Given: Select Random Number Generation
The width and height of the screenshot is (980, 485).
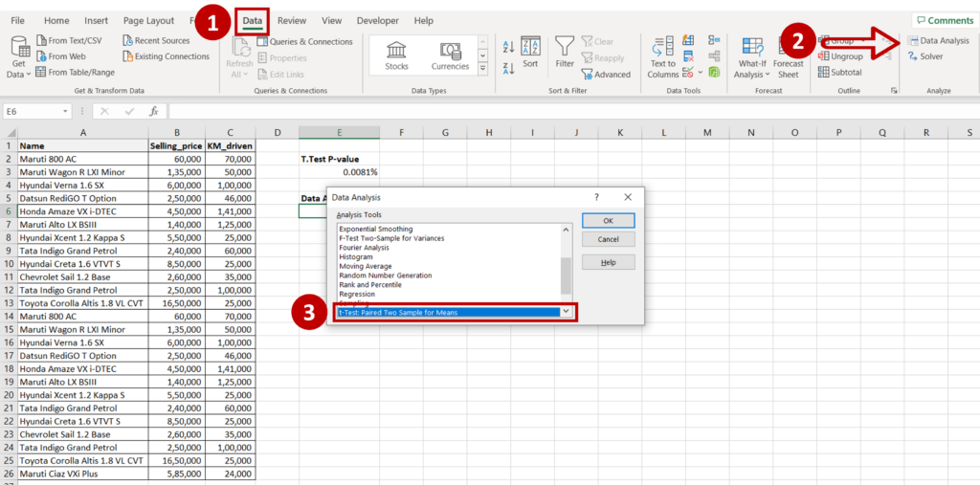Looking at the screenshot, I should [385, 275].
